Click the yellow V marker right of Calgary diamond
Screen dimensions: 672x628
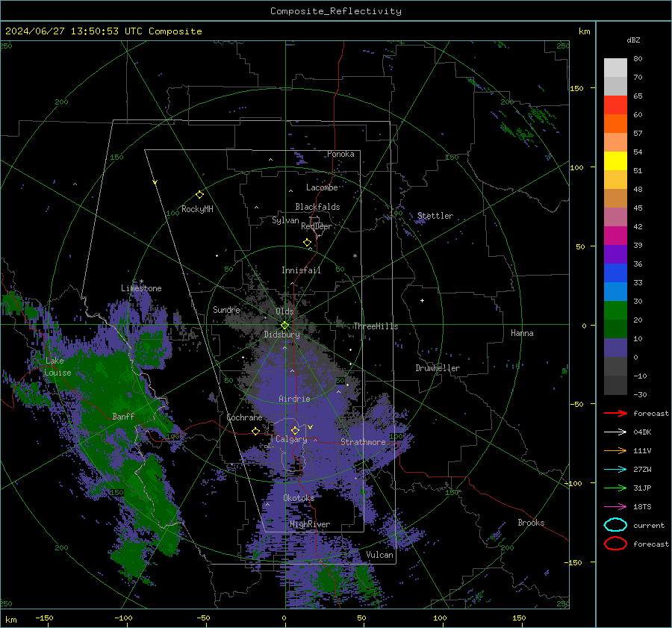pos(311,427)
